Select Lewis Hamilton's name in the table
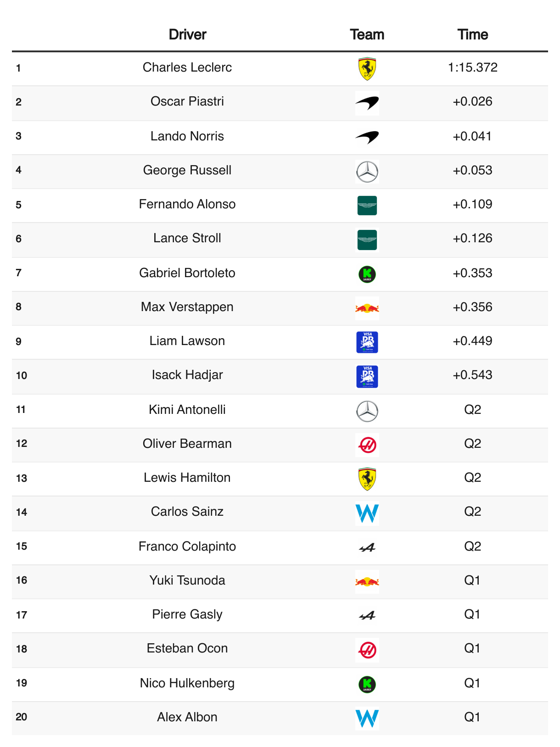Viewport: 560px width, 747px height. coord(187,478)
